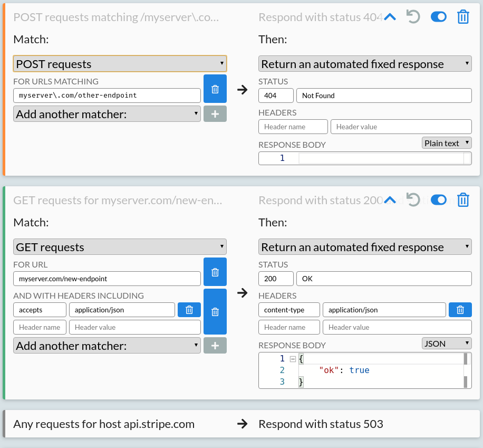Click plus to add a matcher in POST rule
Image resolution: width=483 pixels, height=448 pixels.
(x=215, y=113)
